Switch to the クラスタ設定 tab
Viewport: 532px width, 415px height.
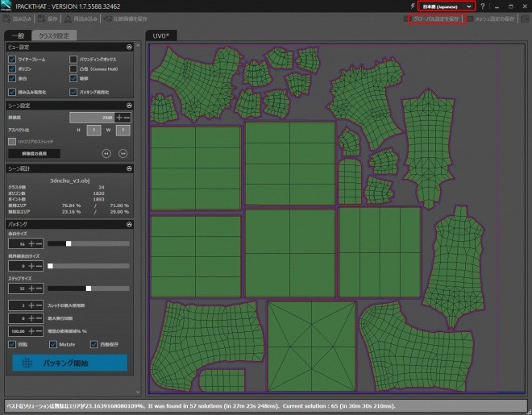[x=54, y=35]
